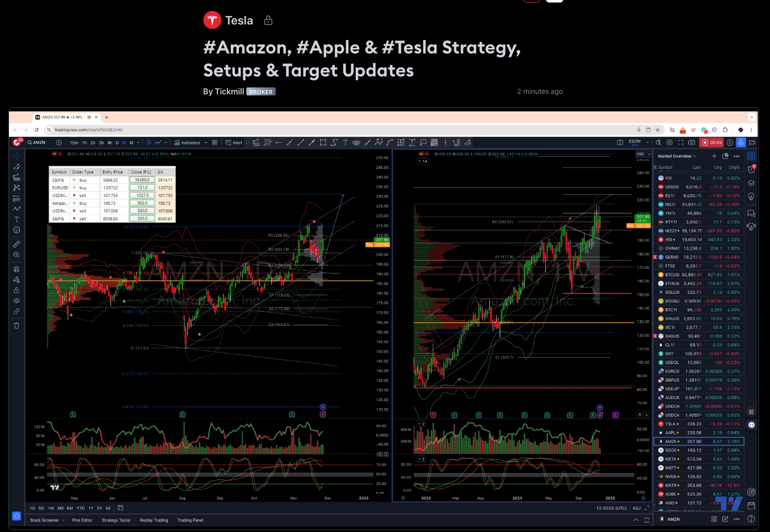This screenshot has width=770, height=532.
Task: Enter fullscreen mode on the chart
Action: 681,142
